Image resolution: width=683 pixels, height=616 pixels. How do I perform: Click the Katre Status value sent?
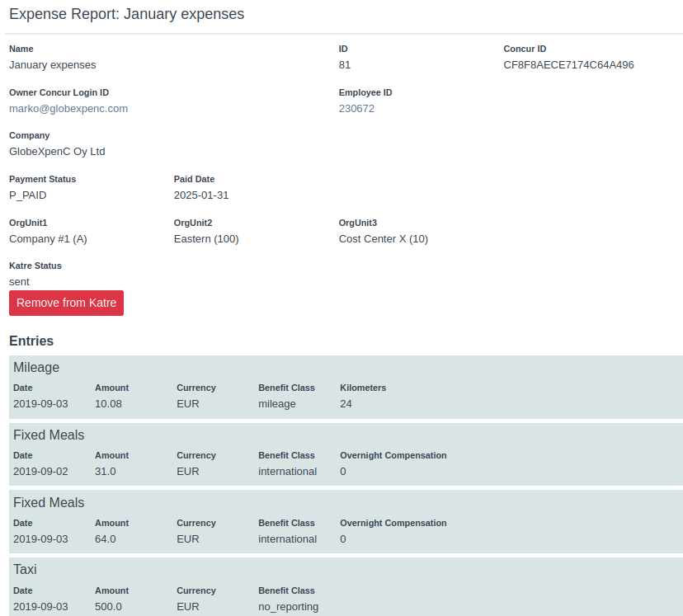pos(19,282)
